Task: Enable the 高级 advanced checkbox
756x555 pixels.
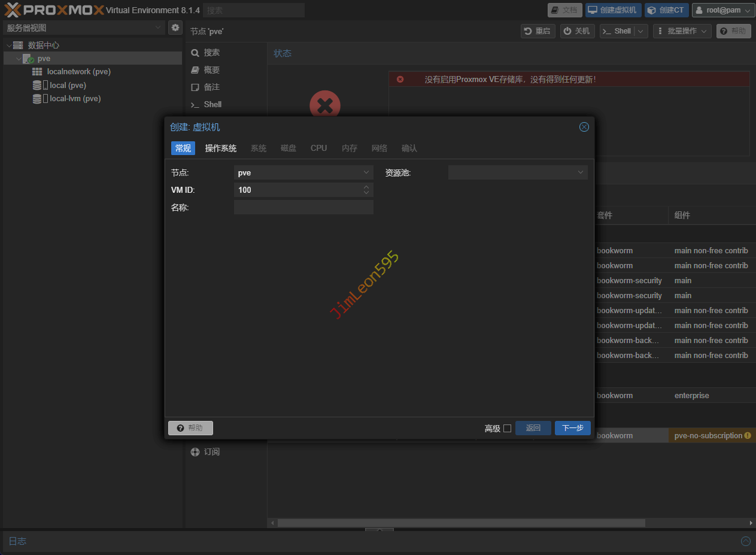Action: (x=507, y=428)
